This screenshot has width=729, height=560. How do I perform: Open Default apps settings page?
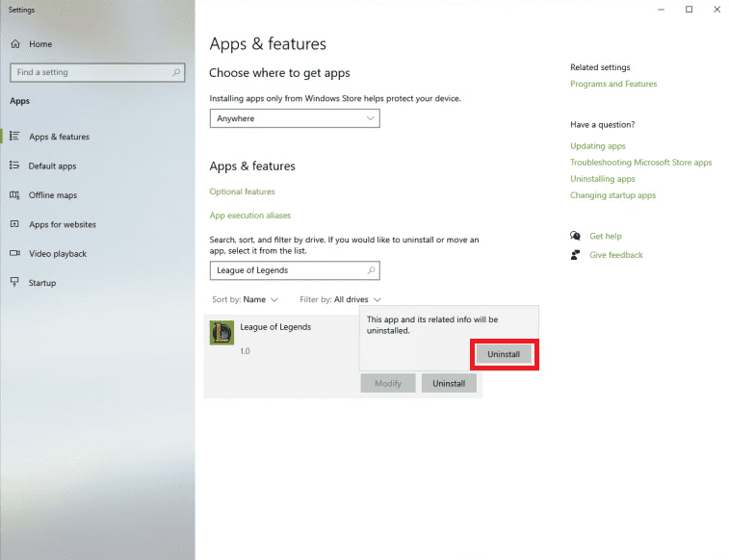coord(53,165)
